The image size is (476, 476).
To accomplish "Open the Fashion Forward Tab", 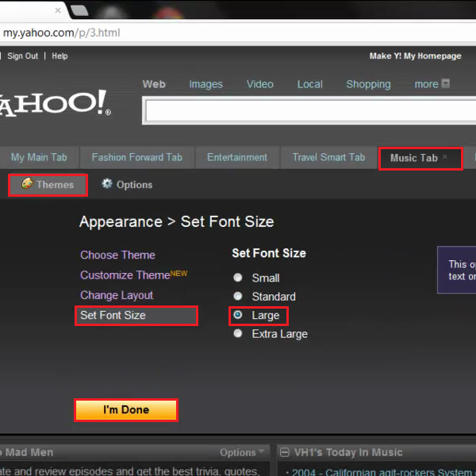I will 137,157.
